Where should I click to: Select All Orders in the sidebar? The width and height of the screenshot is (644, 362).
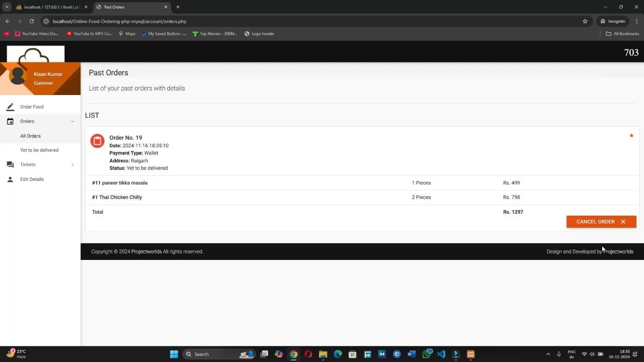(30, 136)
